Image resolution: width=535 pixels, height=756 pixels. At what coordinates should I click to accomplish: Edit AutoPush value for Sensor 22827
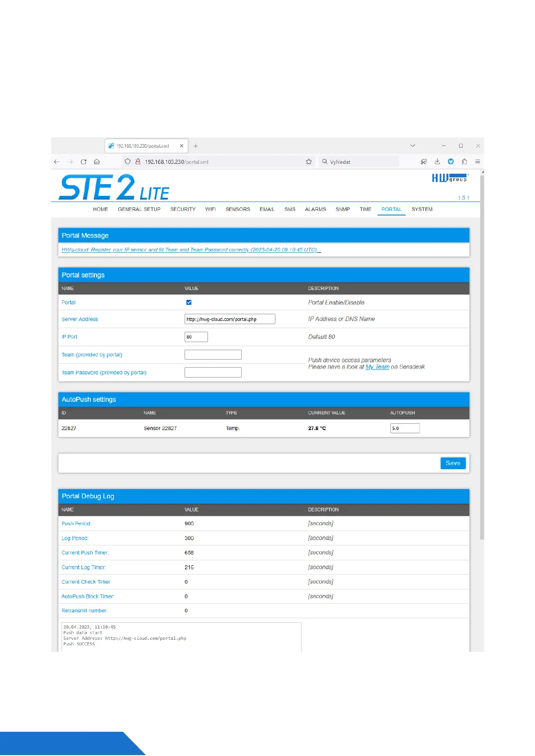[405, 428]
